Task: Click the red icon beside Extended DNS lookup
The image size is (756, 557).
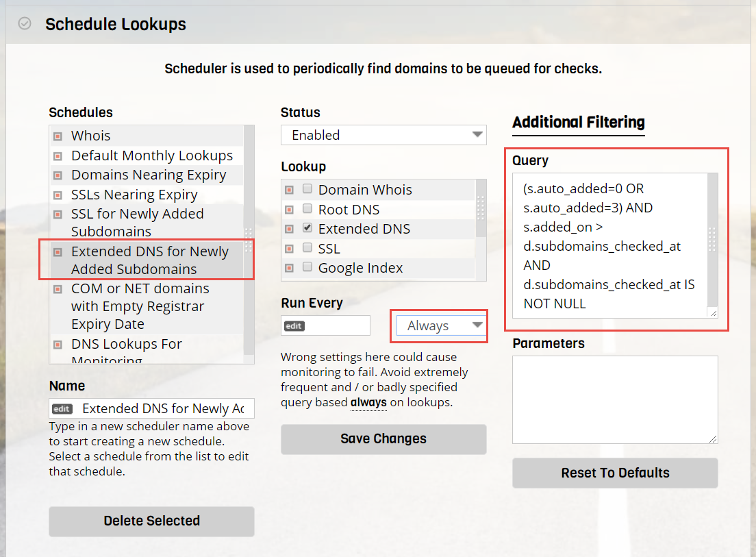Action: coord(289,229)
